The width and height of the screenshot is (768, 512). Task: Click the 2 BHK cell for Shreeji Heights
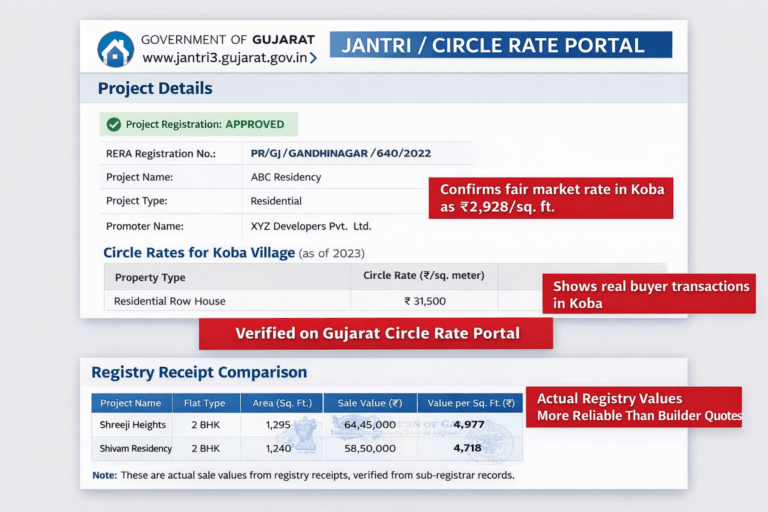205,425
